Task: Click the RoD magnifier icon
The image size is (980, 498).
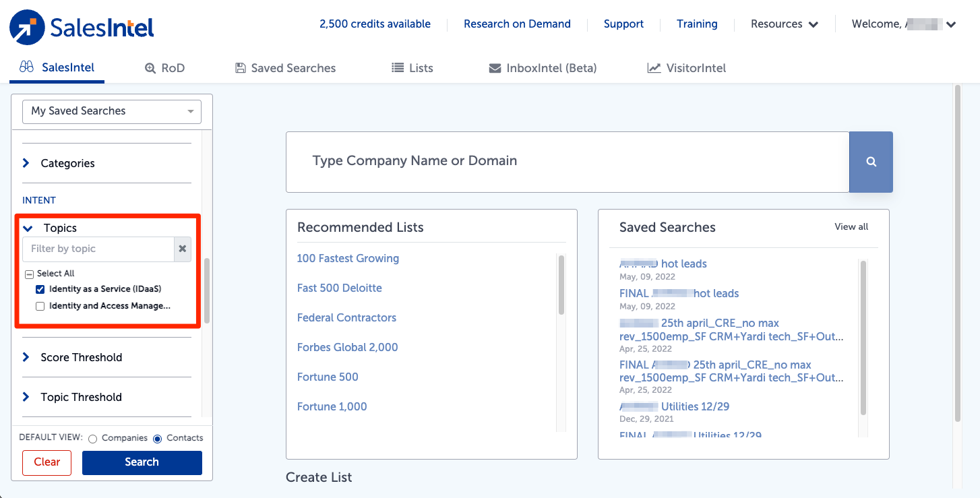Action: [150, 68]
